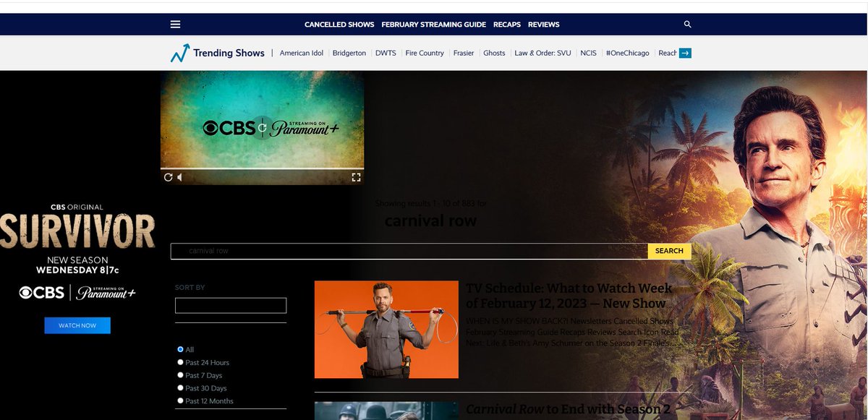Click the Trending Shows label
The width and height of the screenshot is (868, 420).
tap(229, 53)
